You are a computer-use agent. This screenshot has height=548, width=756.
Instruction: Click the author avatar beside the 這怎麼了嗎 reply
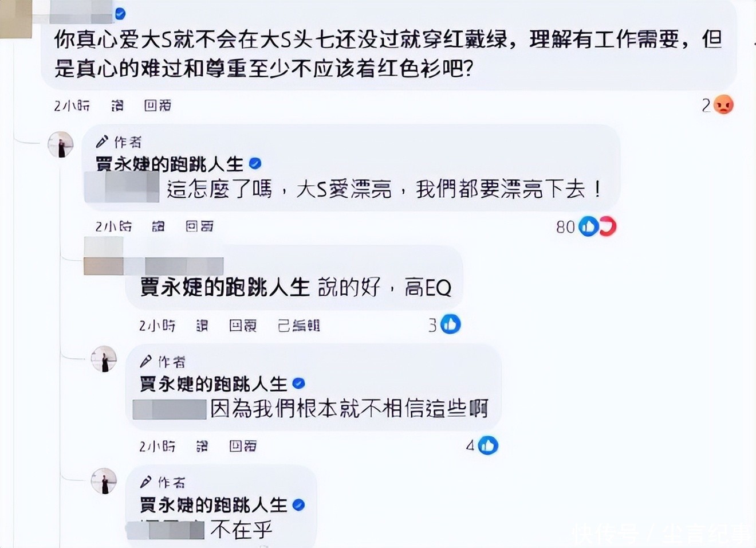click(60, 144)
